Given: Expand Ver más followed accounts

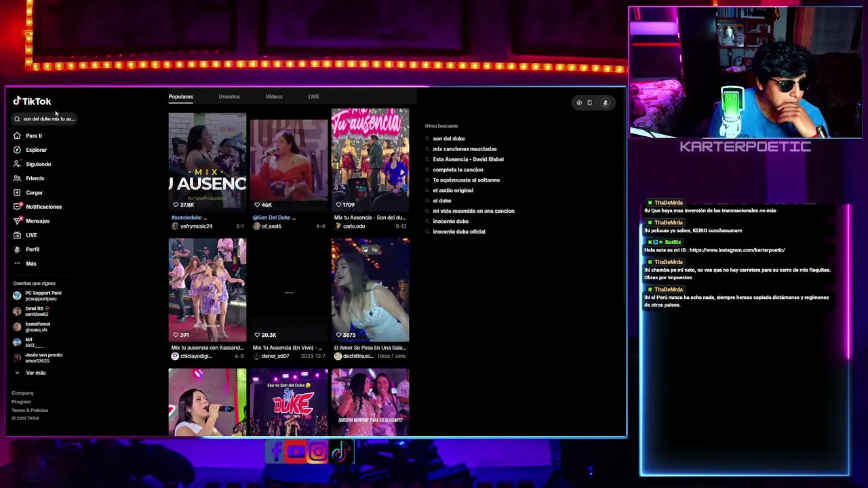Looking at the screenshot, I should click(30, 373).
